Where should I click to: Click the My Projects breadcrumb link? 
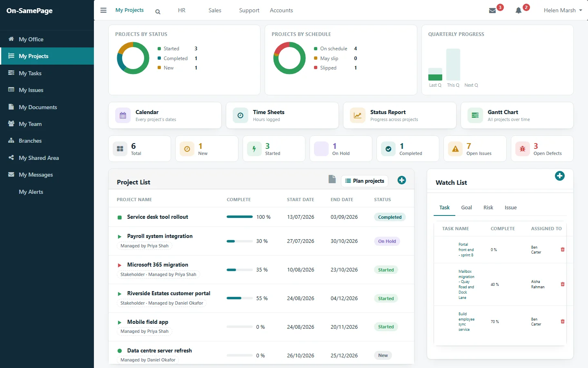[129, 10]
